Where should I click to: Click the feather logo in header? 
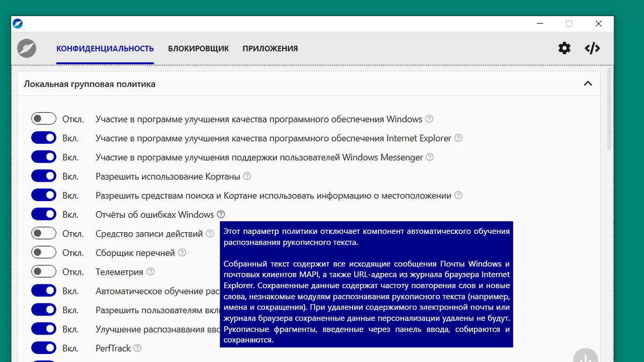coord(26,48)
